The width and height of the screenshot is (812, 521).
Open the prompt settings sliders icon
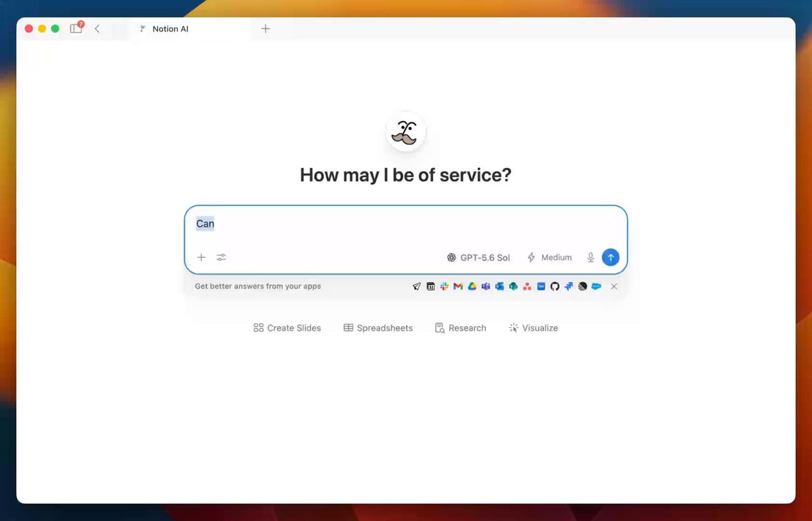point(221,257)
